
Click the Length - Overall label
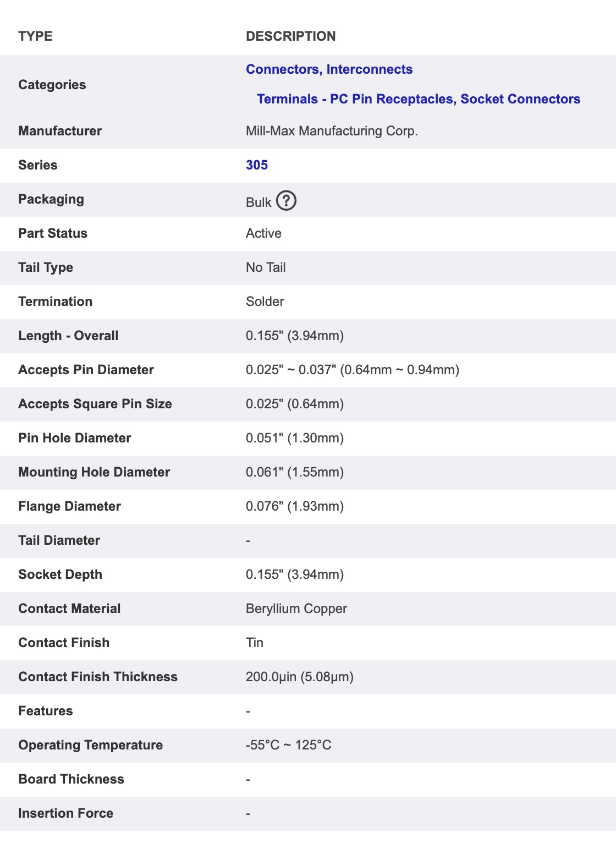coord(68,336)
